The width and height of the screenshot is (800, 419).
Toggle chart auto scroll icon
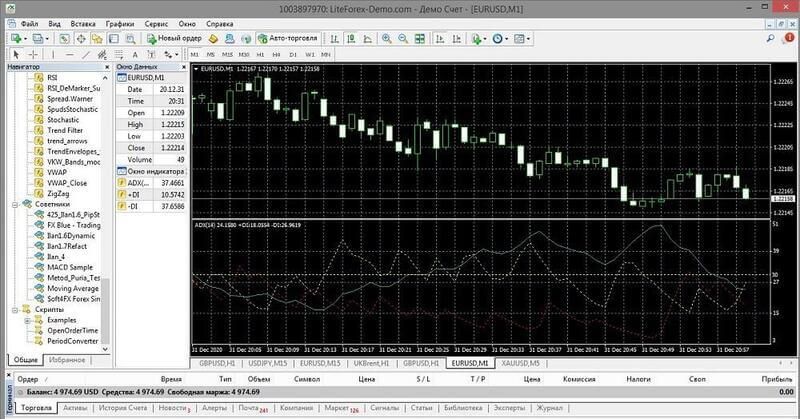click(x=439, y=38)
